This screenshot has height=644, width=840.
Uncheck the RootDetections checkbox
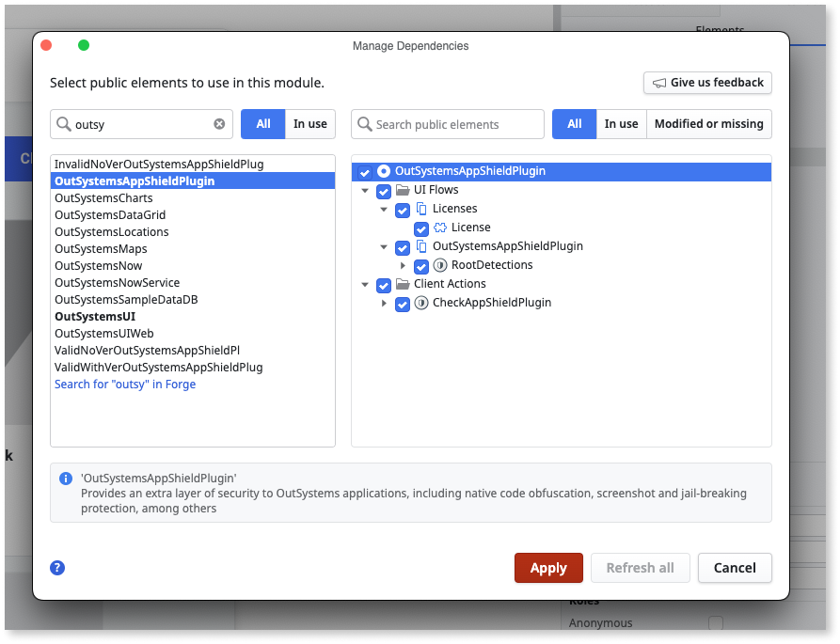(421, 266)
